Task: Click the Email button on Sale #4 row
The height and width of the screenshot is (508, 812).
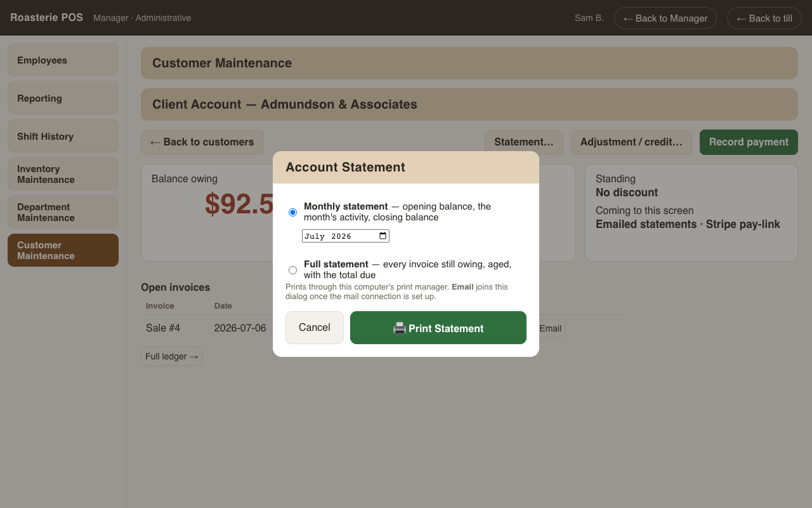Action: (550, 328)
